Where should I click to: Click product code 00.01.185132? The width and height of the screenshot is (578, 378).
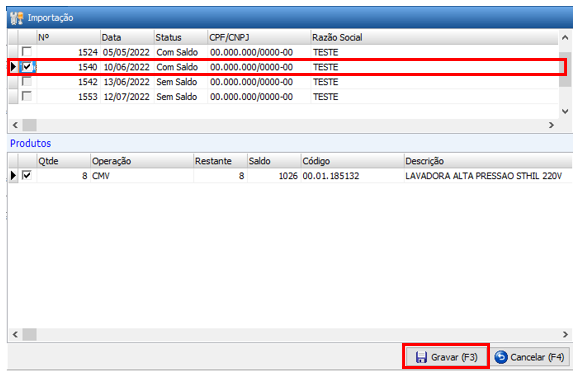(352, 176)
